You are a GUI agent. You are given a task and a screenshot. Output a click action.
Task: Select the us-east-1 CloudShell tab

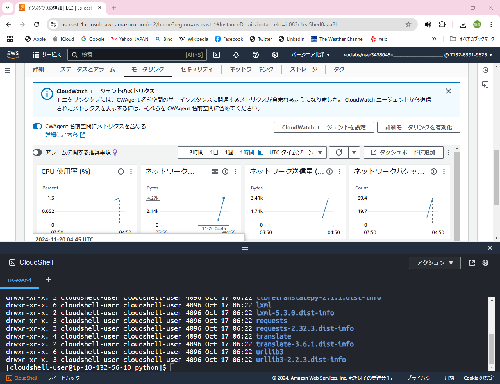(19, 280)
